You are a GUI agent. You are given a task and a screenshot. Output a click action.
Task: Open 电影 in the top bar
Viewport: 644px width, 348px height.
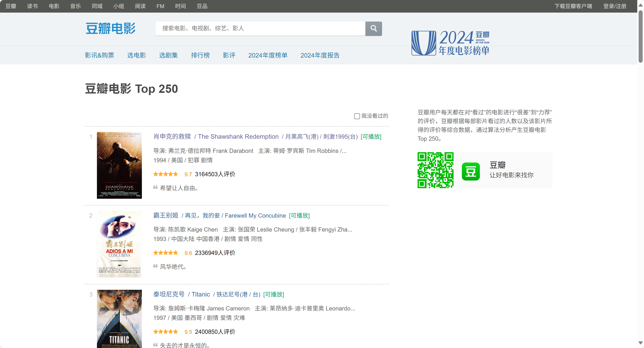54,6
